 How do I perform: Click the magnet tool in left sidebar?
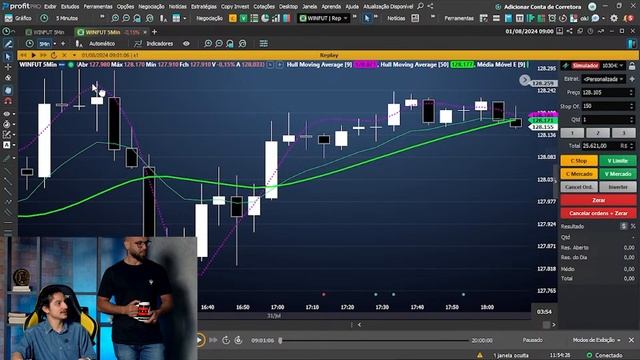point(7,100)
